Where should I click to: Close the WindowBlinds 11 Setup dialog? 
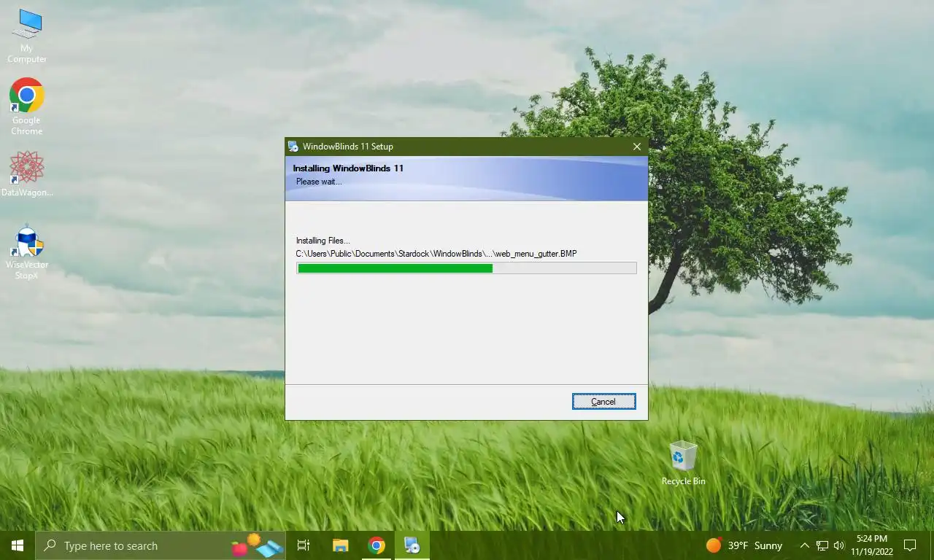coord(636,147)
